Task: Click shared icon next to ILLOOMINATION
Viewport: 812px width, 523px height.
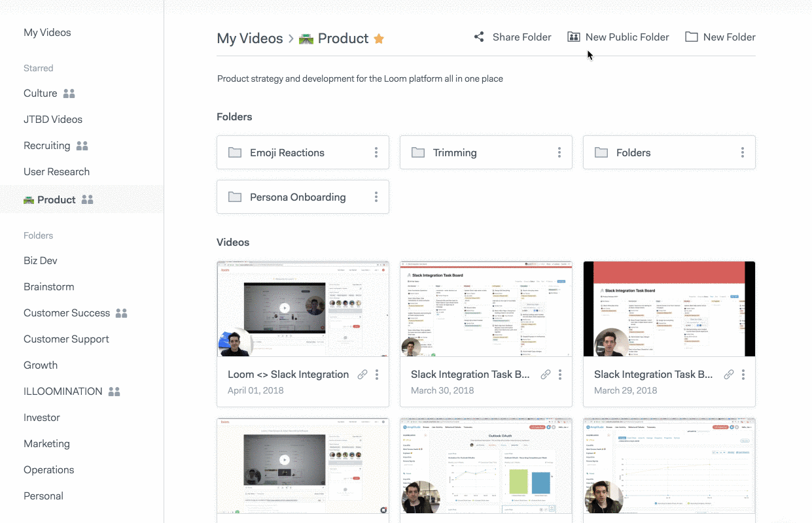Action: (115, 392)
